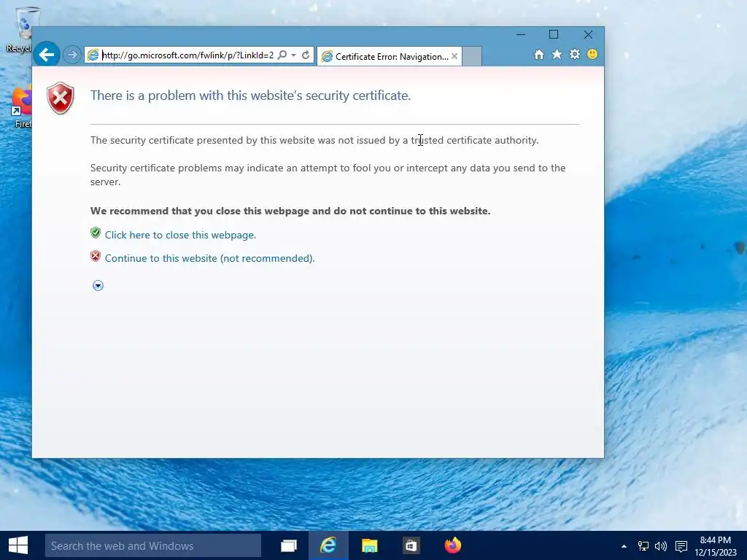Image resolution: width=747 pixels, height=560 pixels.
Task: Click the 'We recommend that you close' text
Action: click(x=290, y=211)
